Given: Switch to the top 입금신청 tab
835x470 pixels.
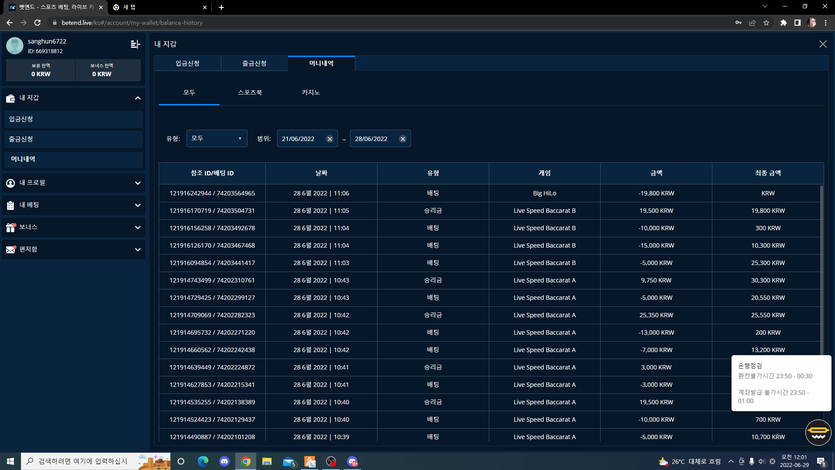Looking at the screenshot, I should [187, 63].
